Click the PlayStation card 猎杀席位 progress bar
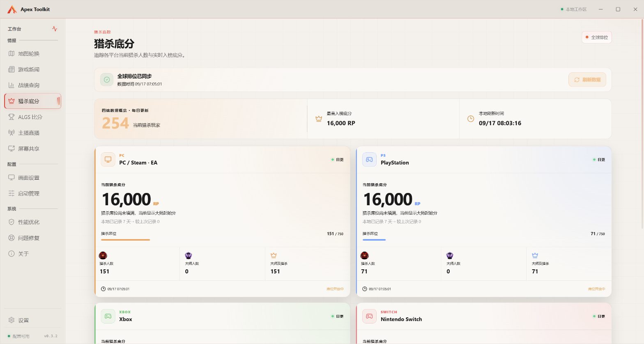This screenshot has width=644, height=344. 483,240
